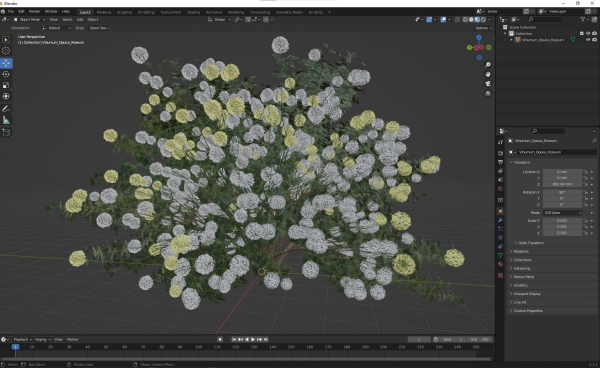Switch perspective/orthographic with grid icon

(x=488, y=93)
